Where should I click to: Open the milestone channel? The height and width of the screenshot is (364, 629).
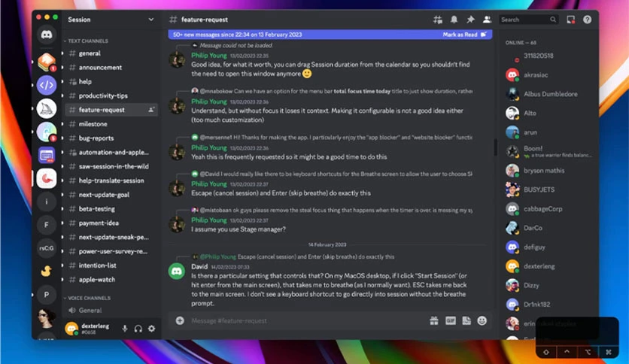pos(111,124)
